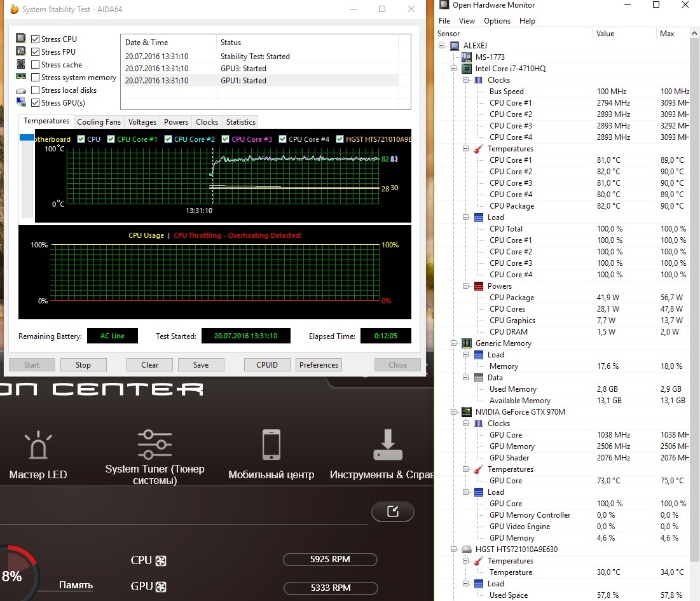Click the Open Hardware Monitor title icon
Image resolution: width=700 pixels, height=601 pixels.
[444, 5]
